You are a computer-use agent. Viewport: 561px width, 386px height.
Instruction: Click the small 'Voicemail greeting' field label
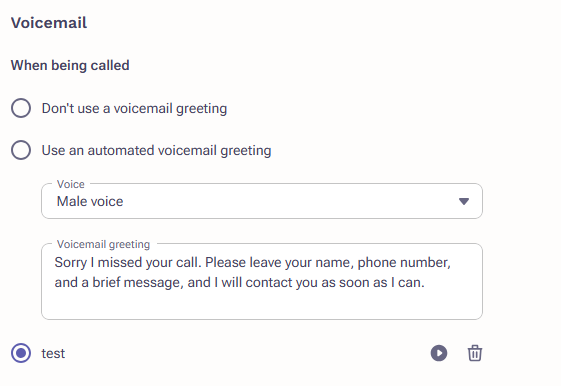103,244
